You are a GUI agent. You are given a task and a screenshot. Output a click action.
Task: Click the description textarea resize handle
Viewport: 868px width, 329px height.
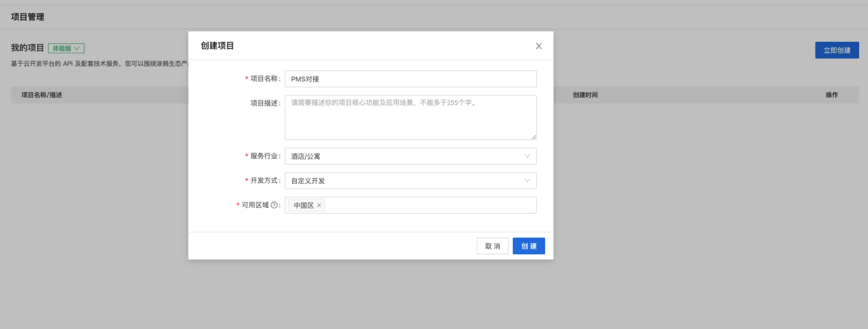click(534, 137)
